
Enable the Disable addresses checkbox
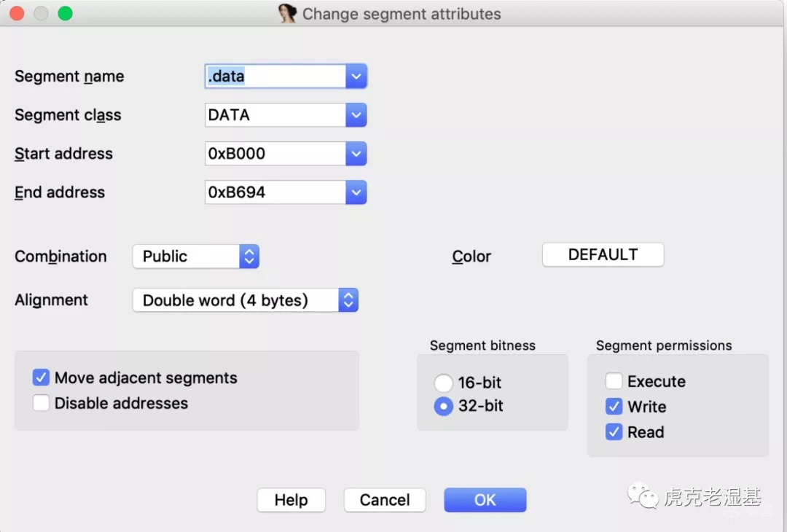(x=41, y=403)
